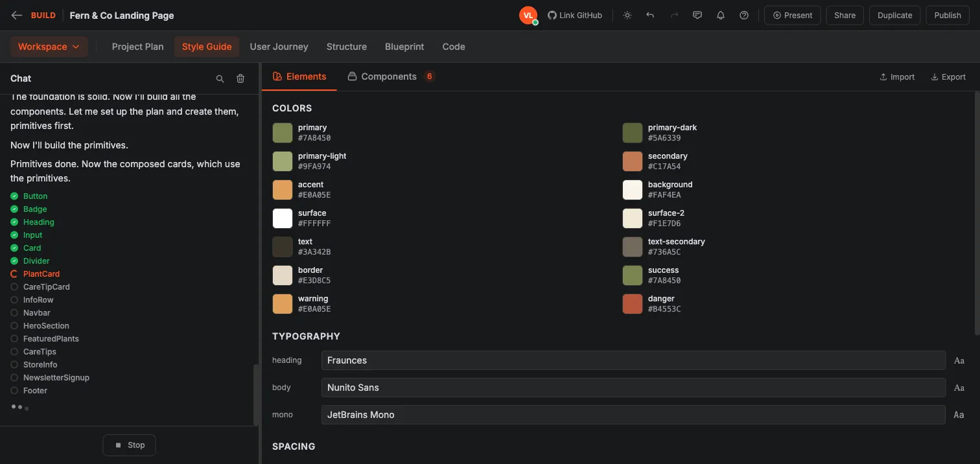Click the pending CareTipCard task
Viewport: 980px width, 464px height.
tap(47, 287)
